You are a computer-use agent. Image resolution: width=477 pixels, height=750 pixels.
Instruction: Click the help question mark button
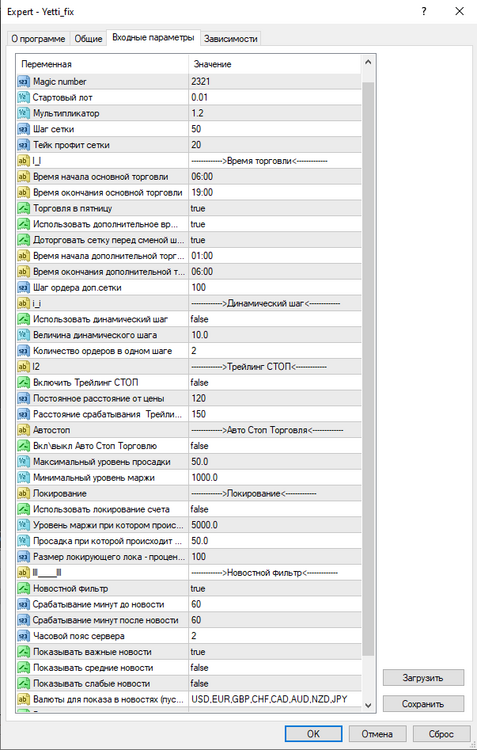424,11
